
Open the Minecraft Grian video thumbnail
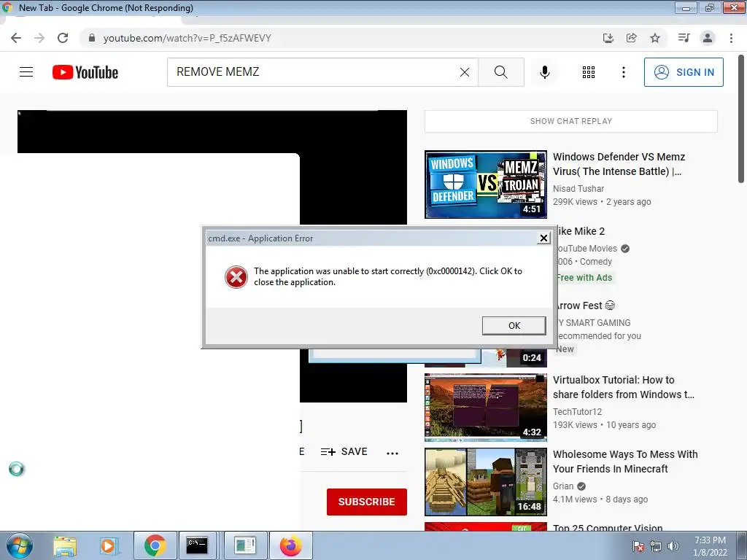pyautogui.click(x=485, y=482)
